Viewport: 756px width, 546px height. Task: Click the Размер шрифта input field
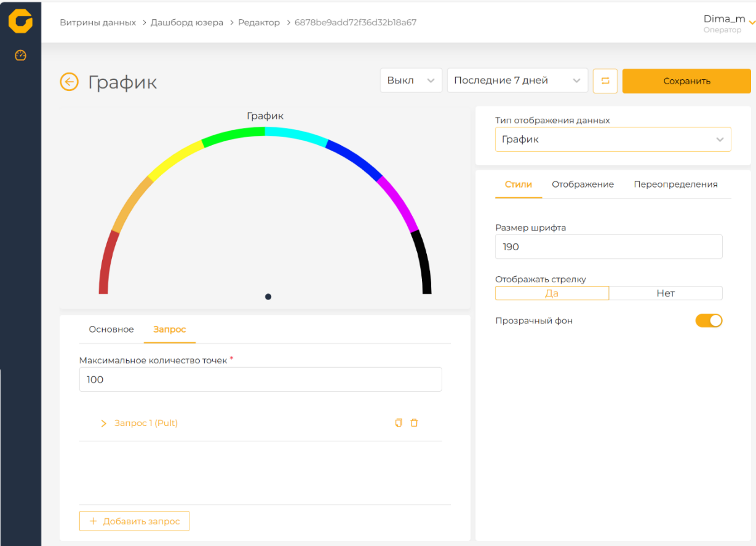(x=608, y=247)
